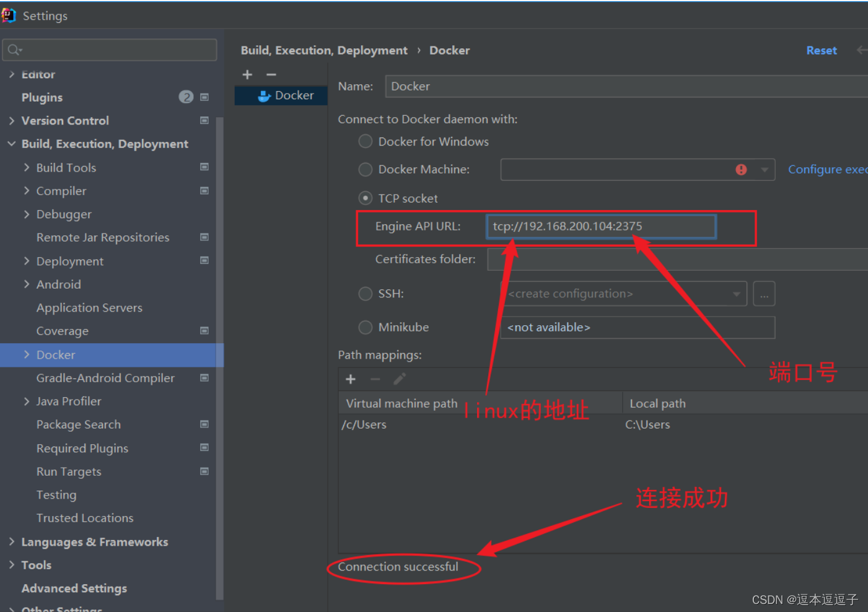Click the IntelliJ logo in the title bar

[8, 15]
